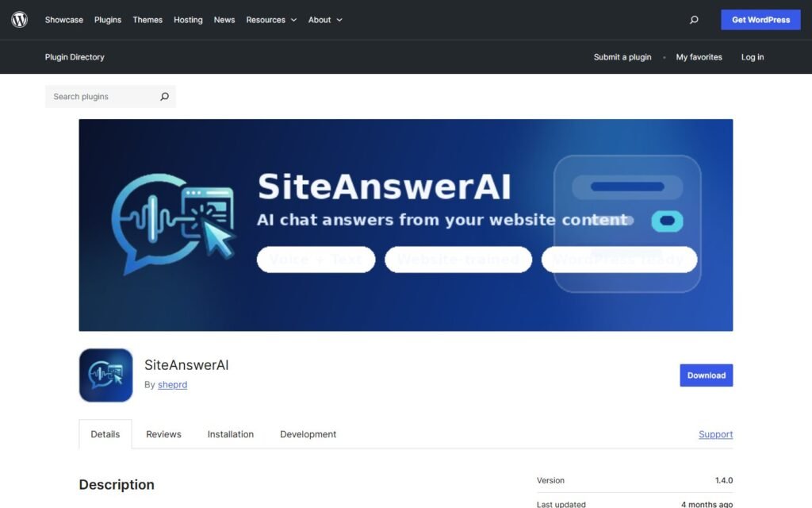This screenshot has height=508, width=812.
Task: Open author sheprd profile link
Action: pos(172,385)
